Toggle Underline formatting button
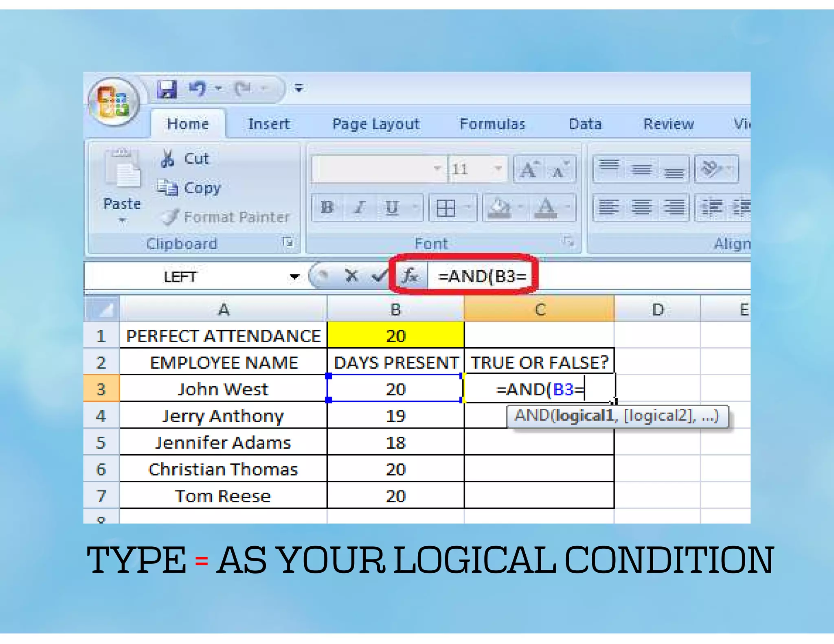 (392, 208)
